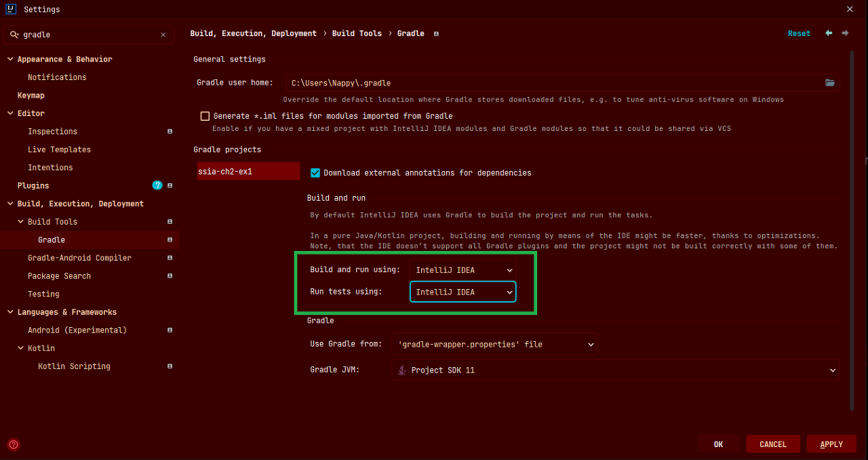868x460 pixels.
Task: Go forward with the right arrow
Action: click(x=845, y=33)
